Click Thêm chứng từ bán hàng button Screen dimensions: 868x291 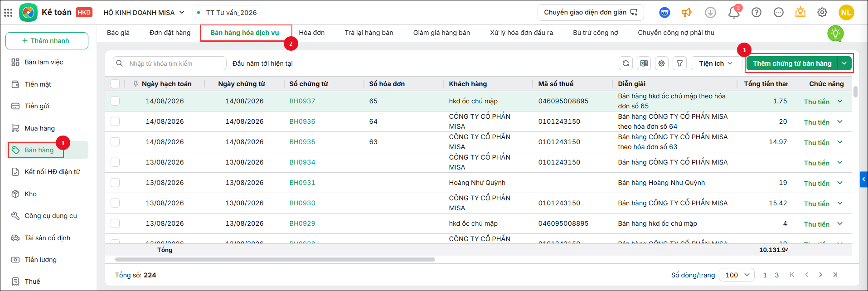[x=792, y=63]
